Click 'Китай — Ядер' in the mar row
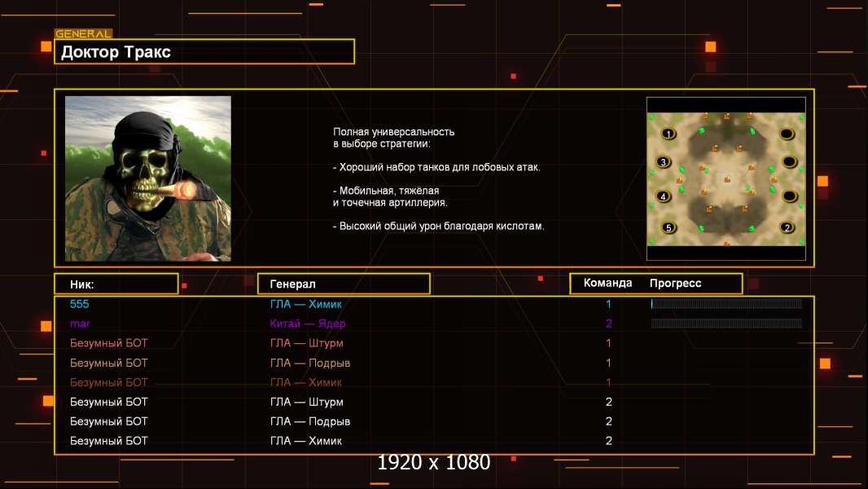Screen dimensions: 868x489 [308, 324]
